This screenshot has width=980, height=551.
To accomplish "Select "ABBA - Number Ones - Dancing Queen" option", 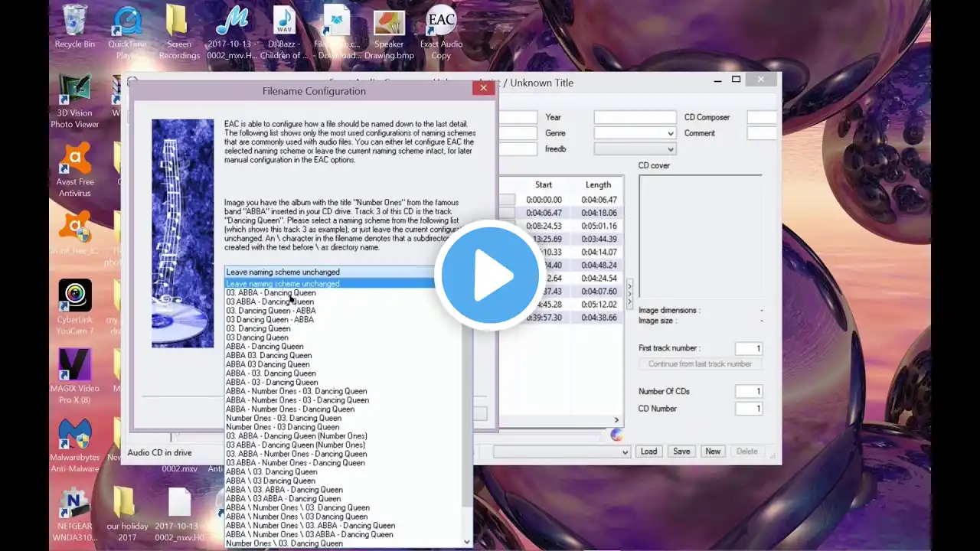I will [290, 409].
